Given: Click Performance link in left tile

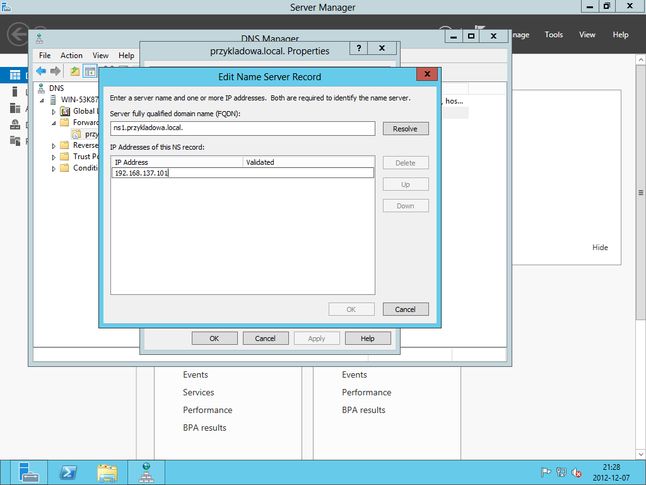Looking at the screenshot, I should pyautogui.click(x=207, y=410).
